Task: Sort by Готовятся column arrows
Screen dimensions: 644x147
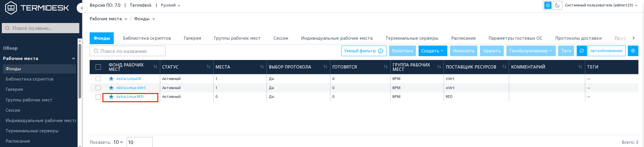Action: coord(386,67)
